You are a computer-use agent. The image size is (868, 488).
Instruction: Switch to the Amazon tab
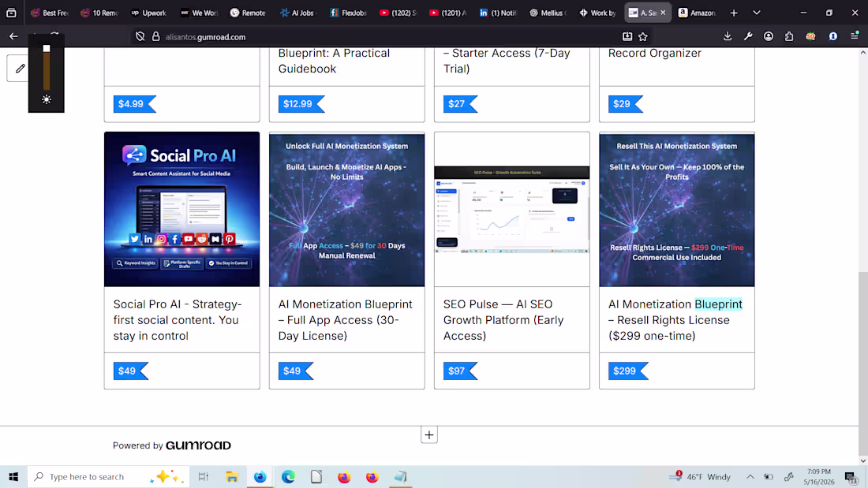click(698, 13)
